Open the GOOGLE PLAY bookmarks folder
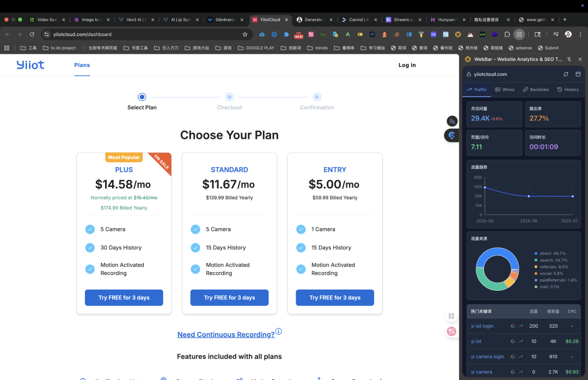588x380 pixels. [x=256, y=48]
